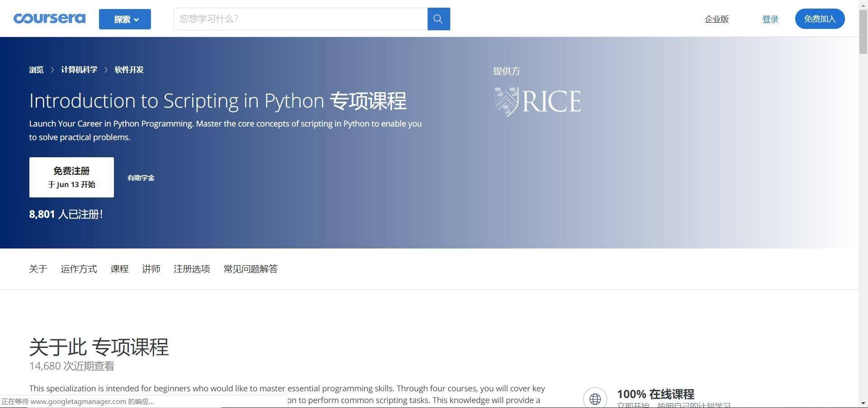868x408 pixels.
Task: Click the Coursera logo
Action: [49, 19]
